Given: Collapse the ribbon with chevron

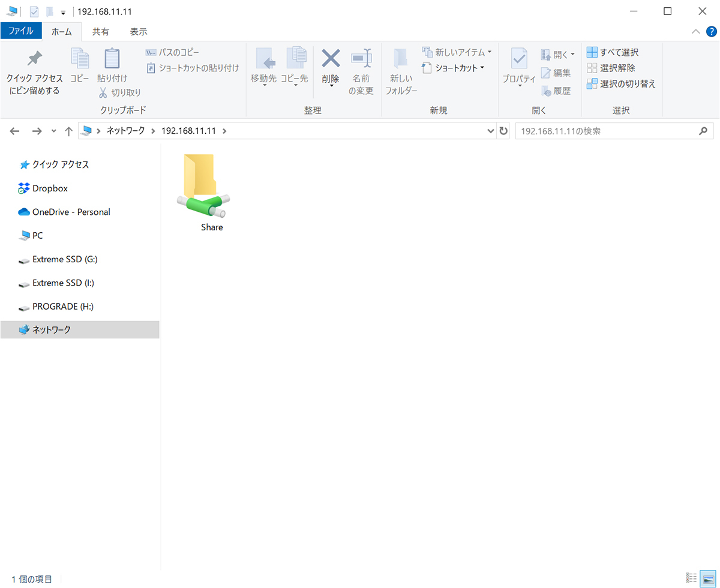Looking at the screenshot, I should click(x=695, y=31).
